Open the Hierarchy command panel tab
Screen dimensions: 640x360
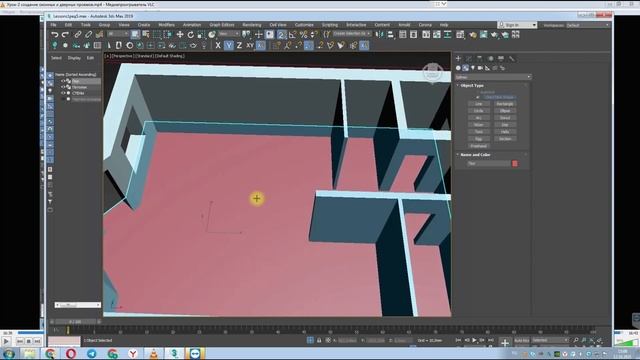(x=480, y=59)
